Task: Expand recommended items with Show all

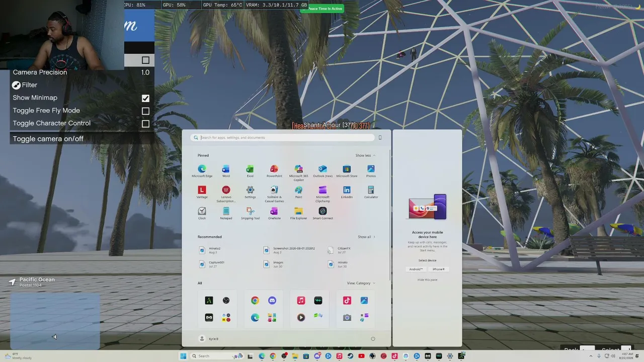Action: click(x=366, y=237)
